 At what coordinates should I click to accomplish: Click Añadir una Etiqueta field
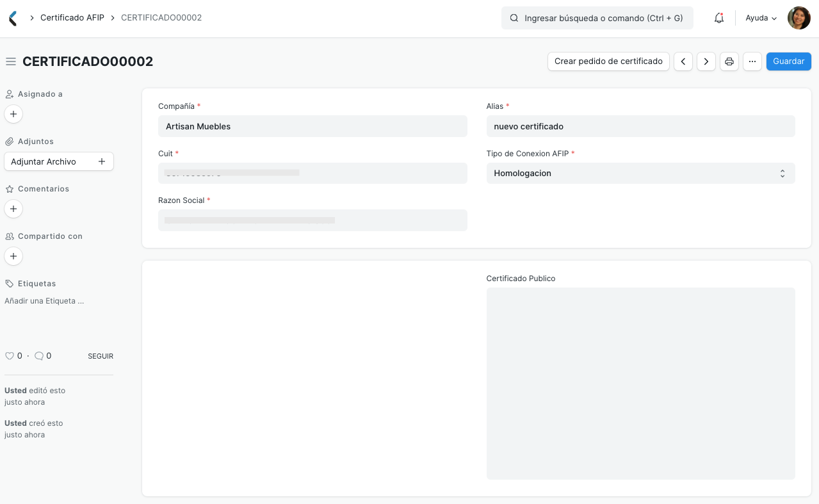click(x=44, y=301)
